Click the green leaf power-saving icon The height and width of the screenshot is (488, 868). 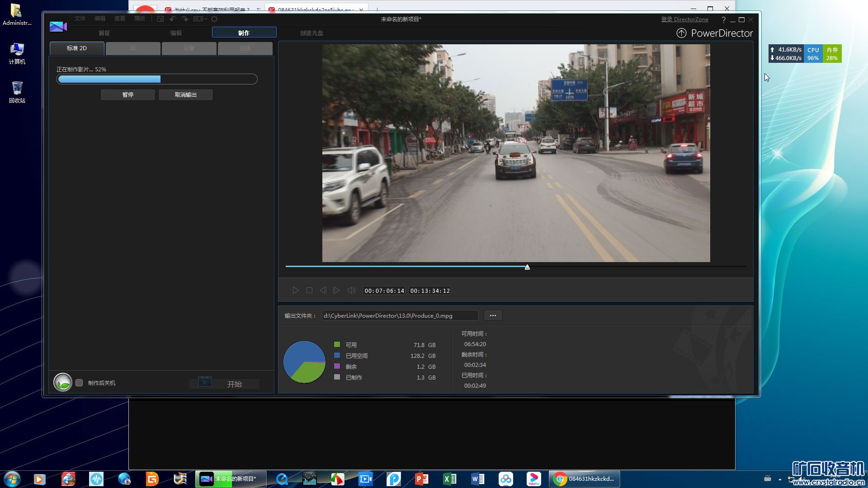[x=63, y=383]
